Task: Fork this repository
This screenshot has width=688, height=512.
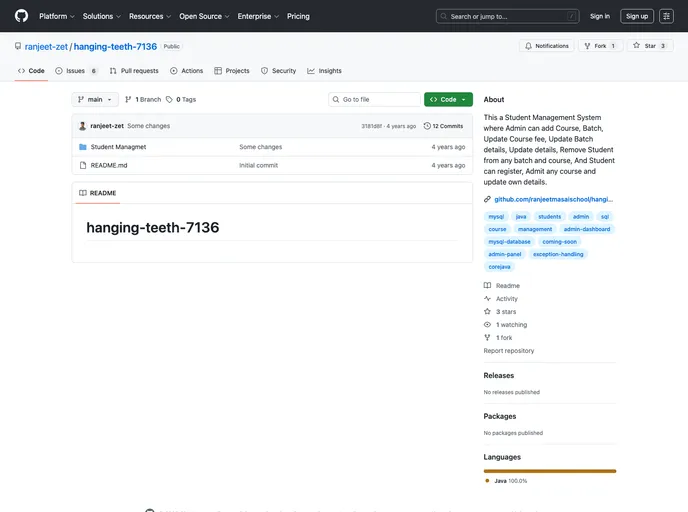Action: (x=602, y=46)
